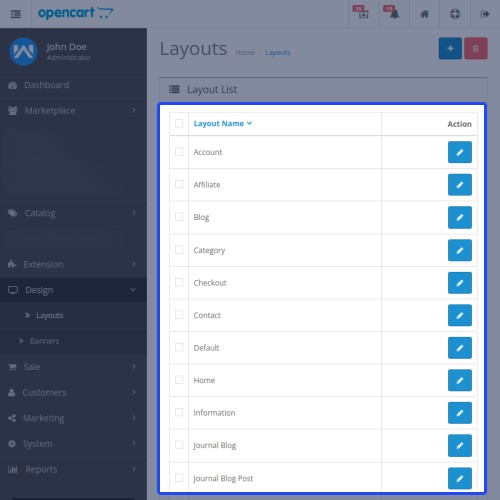Edit the Checkout layout pencil icon
500x500 pixels.
point(460,283)
